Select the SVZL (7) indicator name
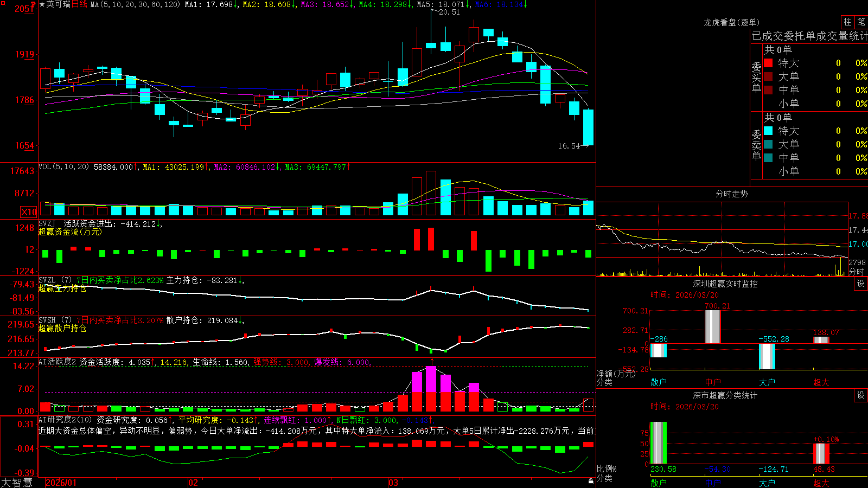868x488 pixels. [55, 280]
